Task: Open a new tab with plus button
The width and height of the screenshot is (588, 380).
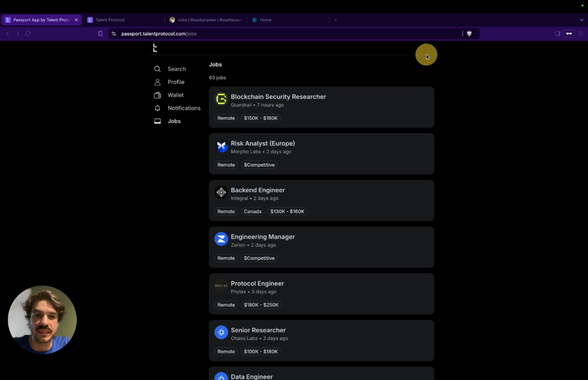Action: (336, 20)
